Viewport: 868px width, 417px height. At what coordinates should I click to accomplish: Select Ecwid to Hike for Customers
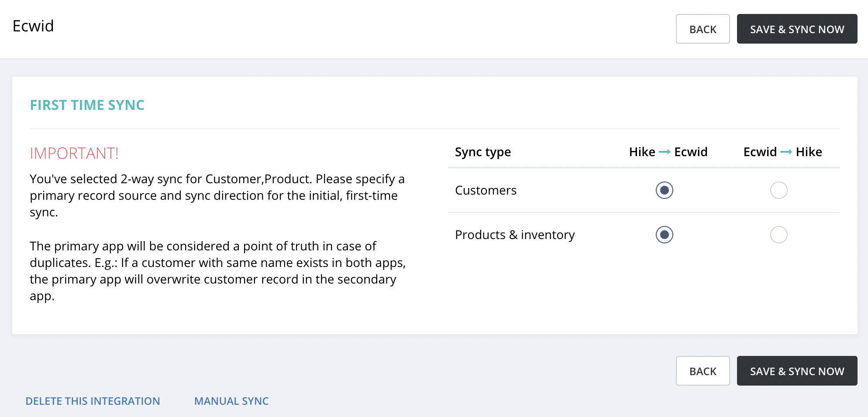click(778, 190)
